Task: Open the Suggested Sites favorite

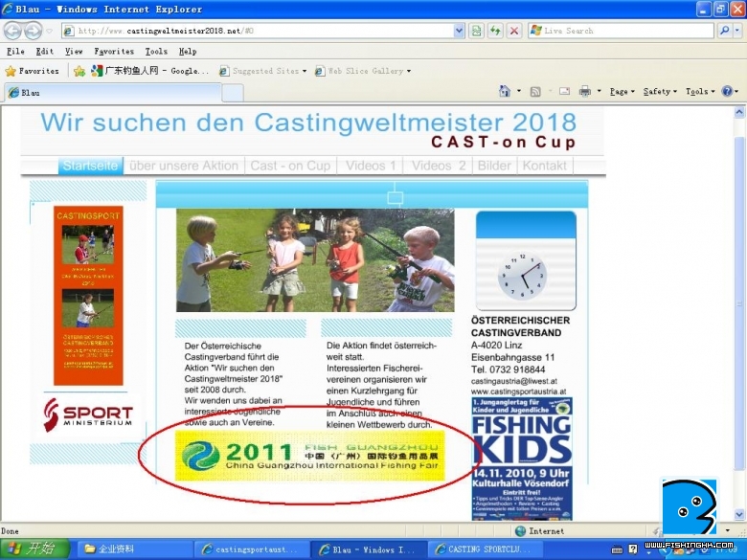Action: point(262,71)
